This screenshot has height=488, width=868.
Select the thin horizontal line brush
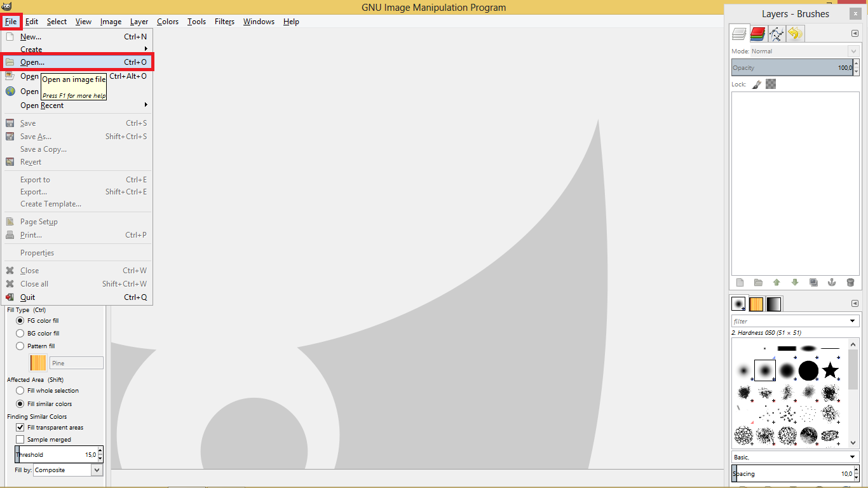click(830, 348)
